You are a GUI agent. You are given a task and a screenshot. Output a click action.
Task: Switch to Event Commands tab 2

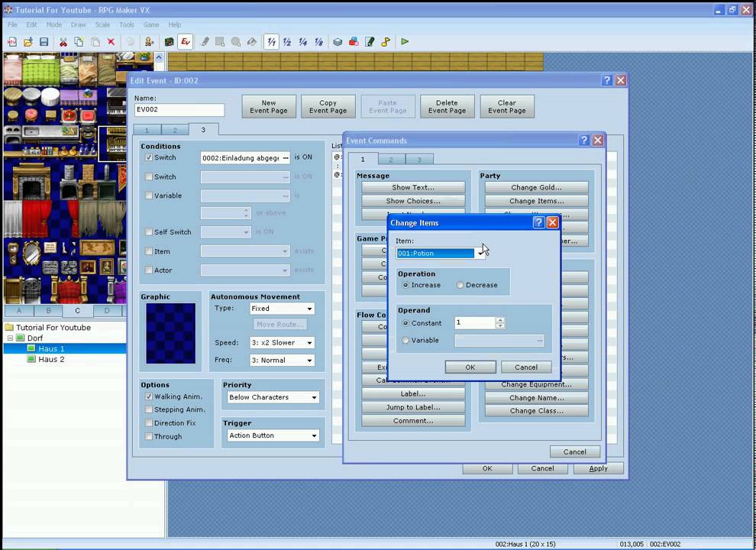tap(391, 159)
